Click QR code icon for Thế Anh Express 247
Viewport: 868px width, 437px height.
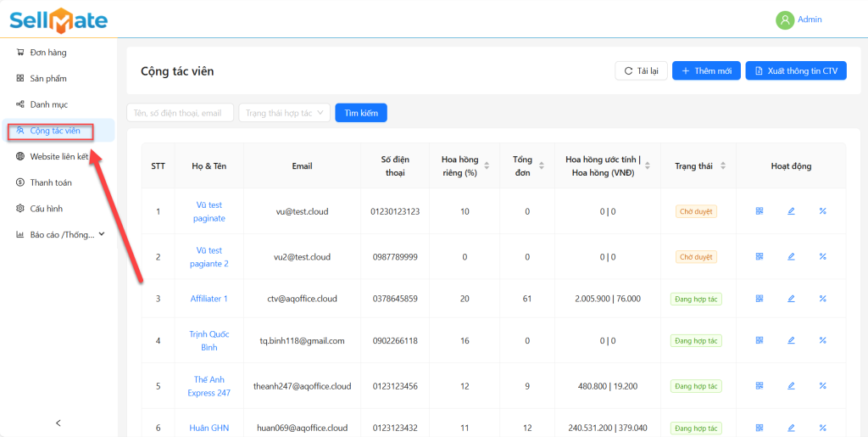(x=759, y=386)
